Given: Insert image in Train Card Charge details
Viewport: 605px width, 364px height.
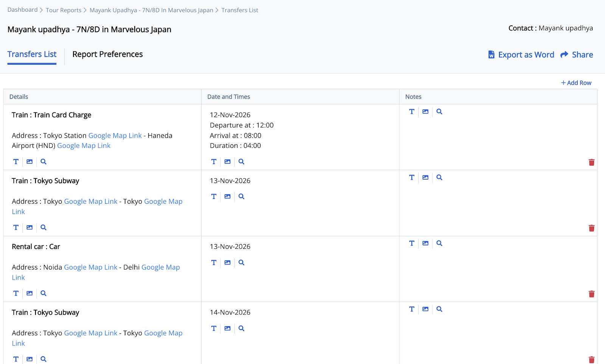Looking at the screenshot, I should tap(29, 162).
